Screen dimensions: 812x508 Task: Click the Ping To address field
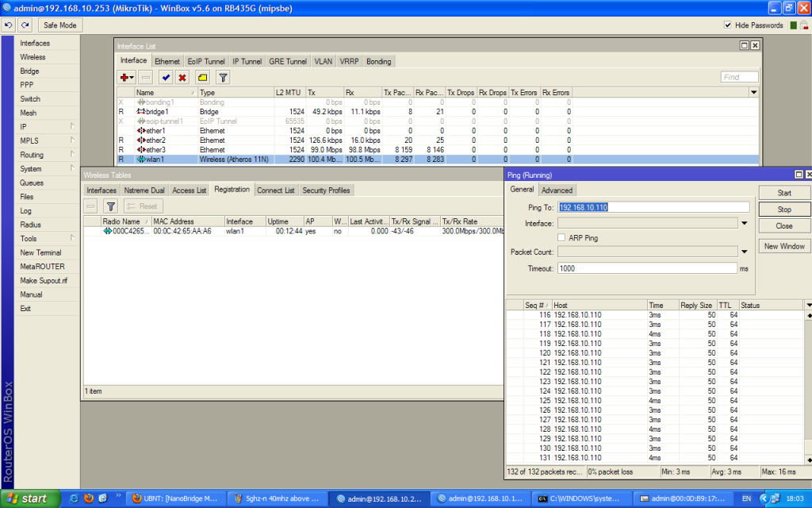point(653,207)
